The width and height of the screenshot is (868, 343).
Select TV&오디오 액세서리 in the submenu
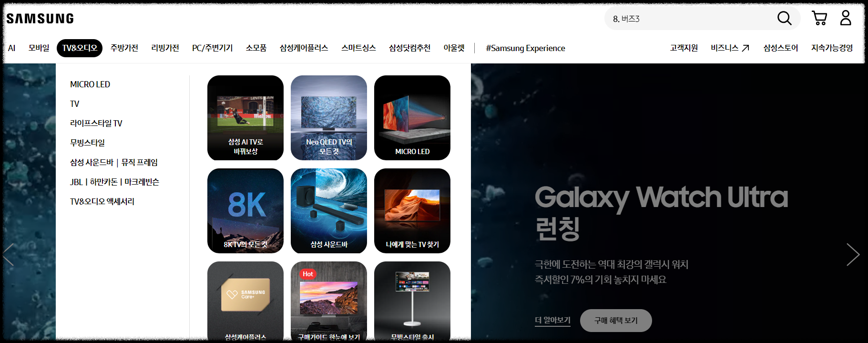102,202
